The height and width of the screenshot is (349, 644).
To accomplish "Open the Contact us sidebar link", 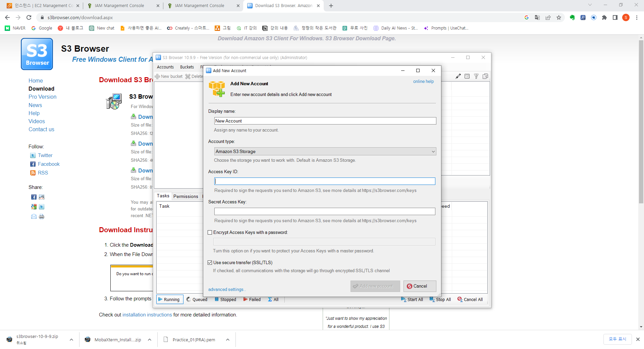I will (41, 130).
